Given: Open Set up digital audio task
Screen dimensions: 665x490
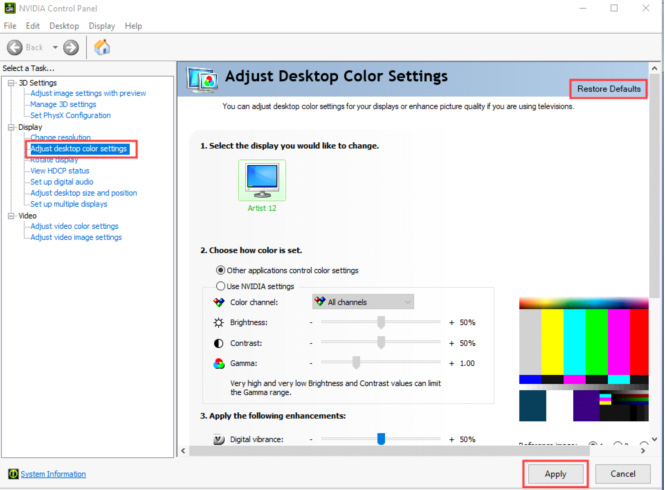Looking at the screenshot, I should click(62, 182).
